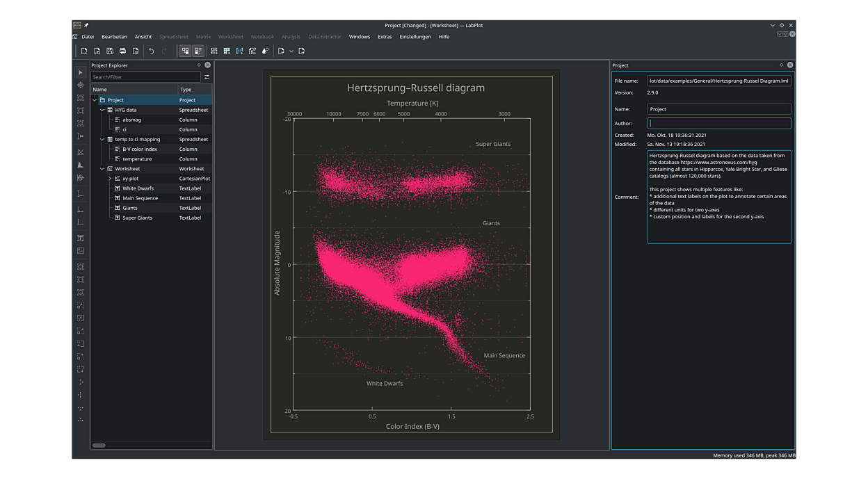This screenshot has height=488, width=868.
Task: Click the crosshair tool in left sidebar
Action: (x=81, y=85)
